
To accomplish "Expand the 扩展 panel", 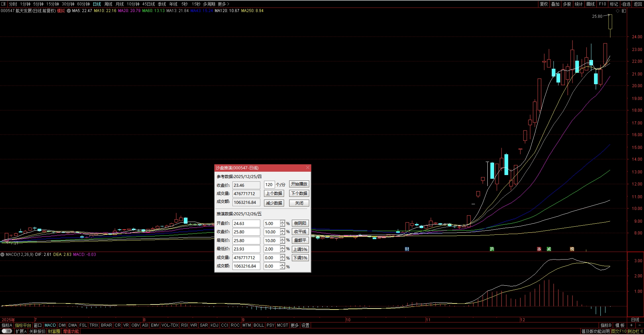I will click(21, 331).
